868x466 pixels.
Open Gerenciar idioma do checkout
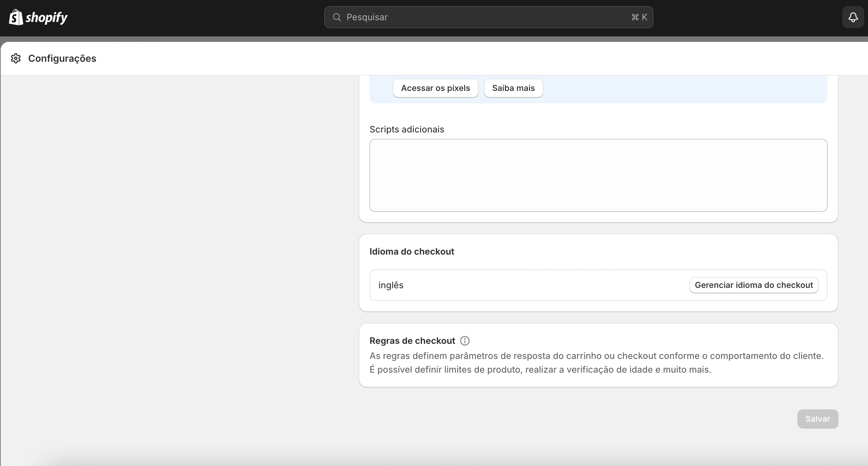[754, 285]
